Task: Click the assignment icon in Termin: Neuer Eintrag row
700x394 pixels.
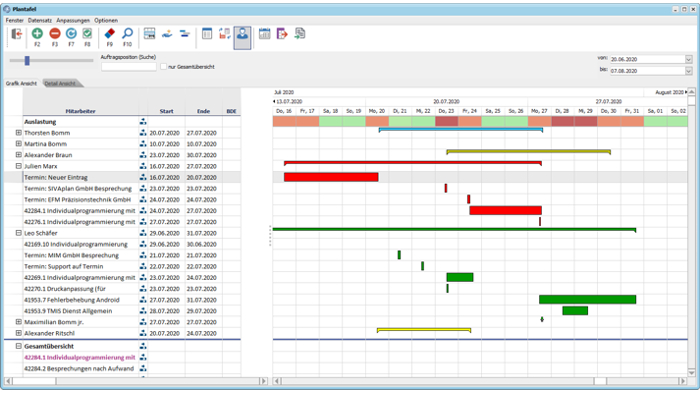Action: (x=143, y=177)
